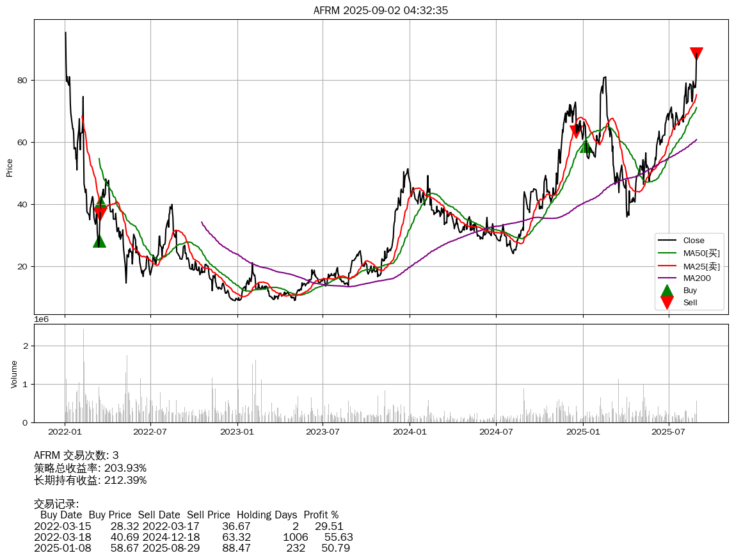Click the Holding Days column header
Screen dimensions: 734x560
coord(267,515)
